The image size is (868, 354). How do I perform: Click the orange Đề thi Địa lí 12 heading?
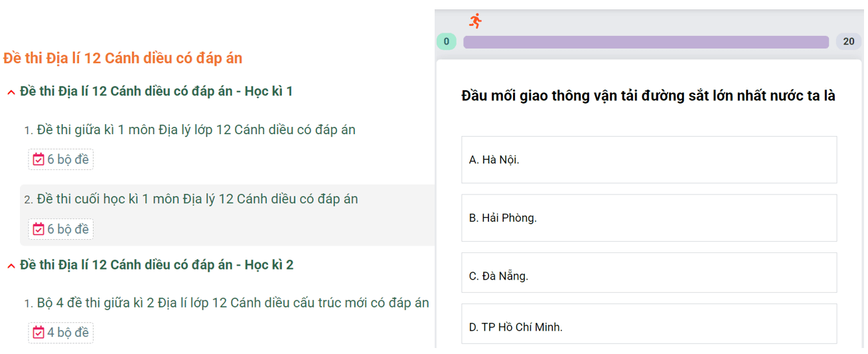[123, 58]
